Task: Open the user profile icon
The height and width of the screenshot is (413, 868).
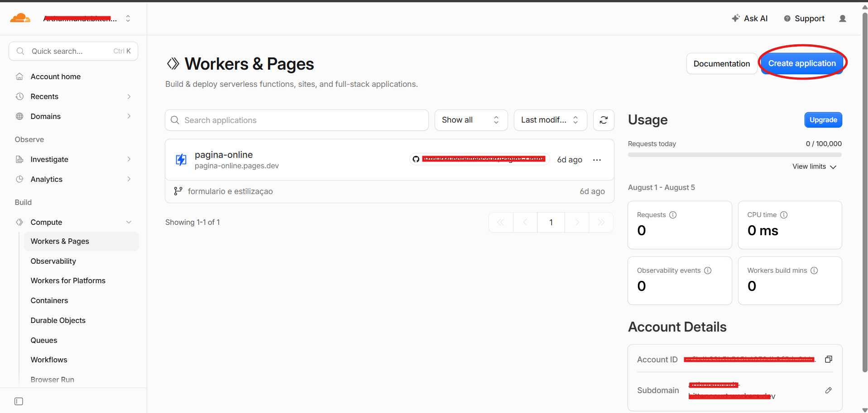Action: (x=843, y=19)
